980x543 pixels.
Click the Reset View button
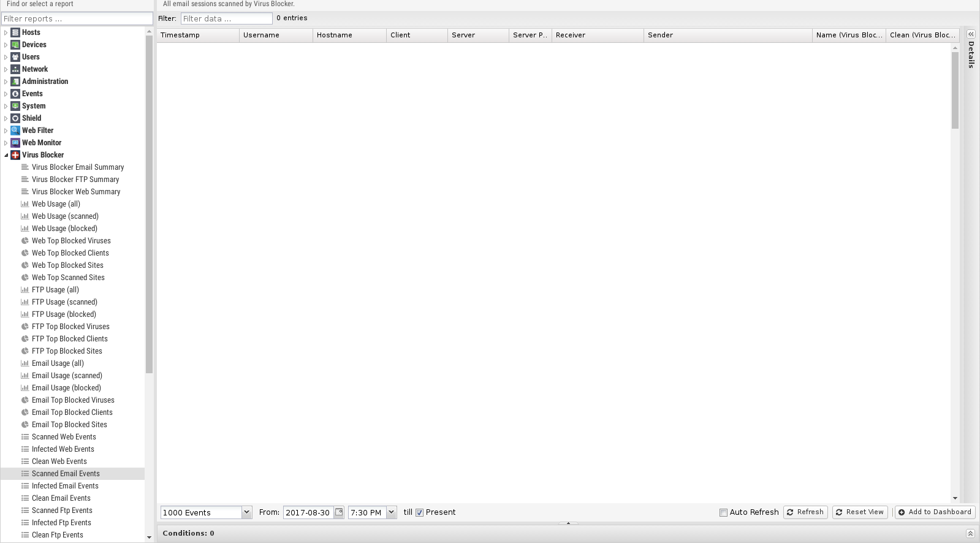(x=860, y=512)
